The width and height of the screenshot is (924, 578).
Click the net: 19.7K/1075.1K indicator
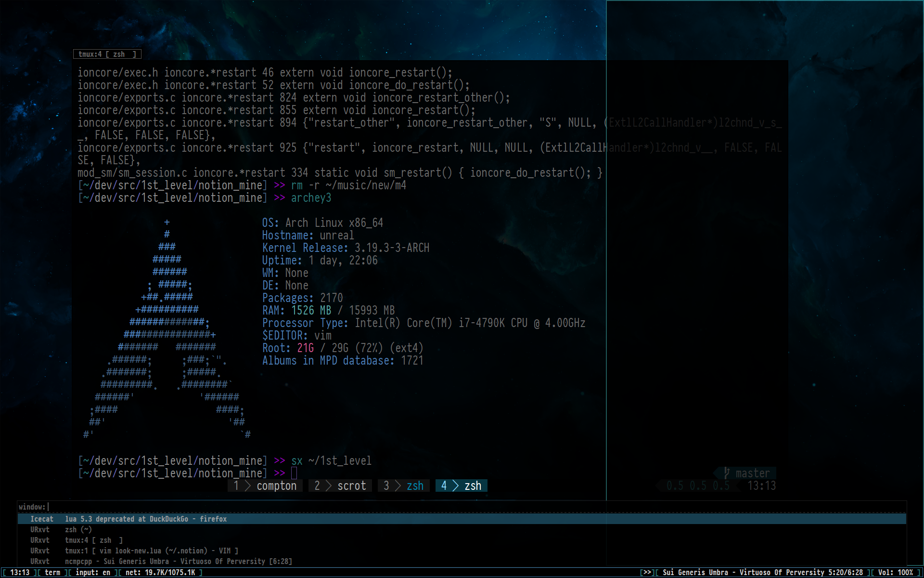(160, 572)
